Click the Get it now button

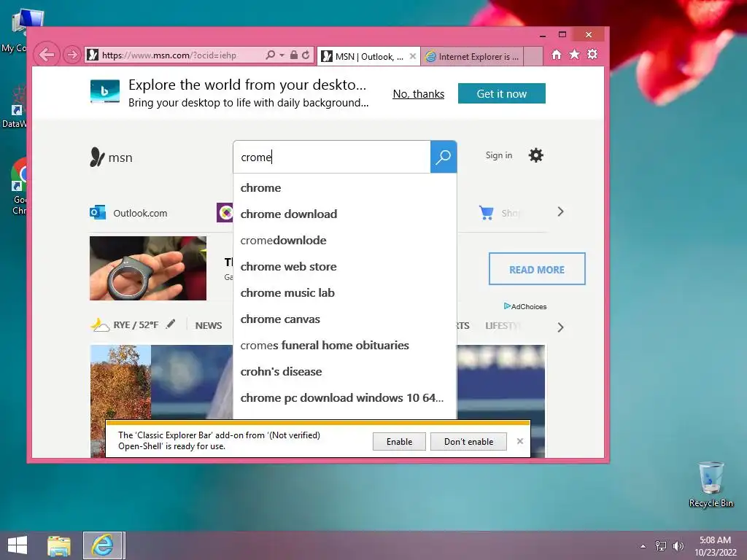tap(502, 93)
